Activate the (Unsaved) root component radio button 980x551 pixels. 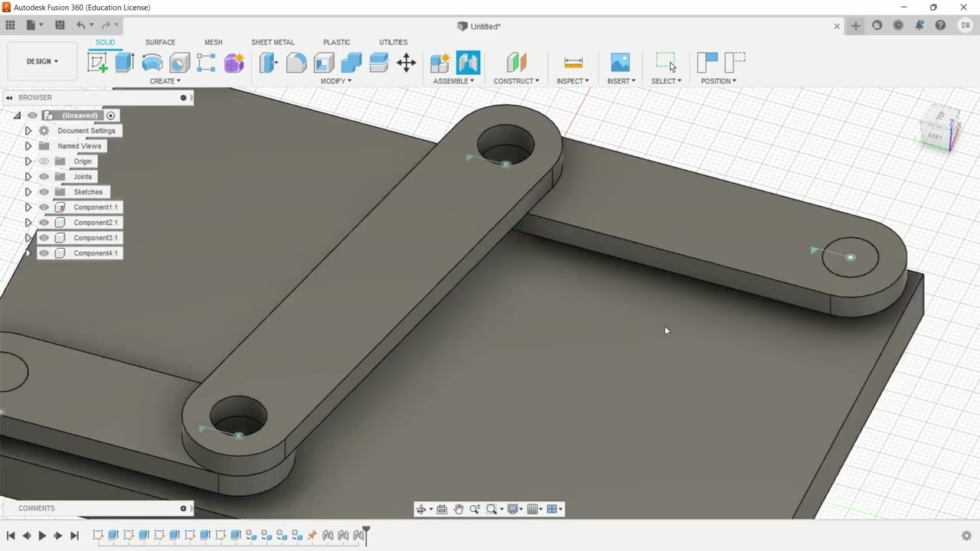coord(111,116)
